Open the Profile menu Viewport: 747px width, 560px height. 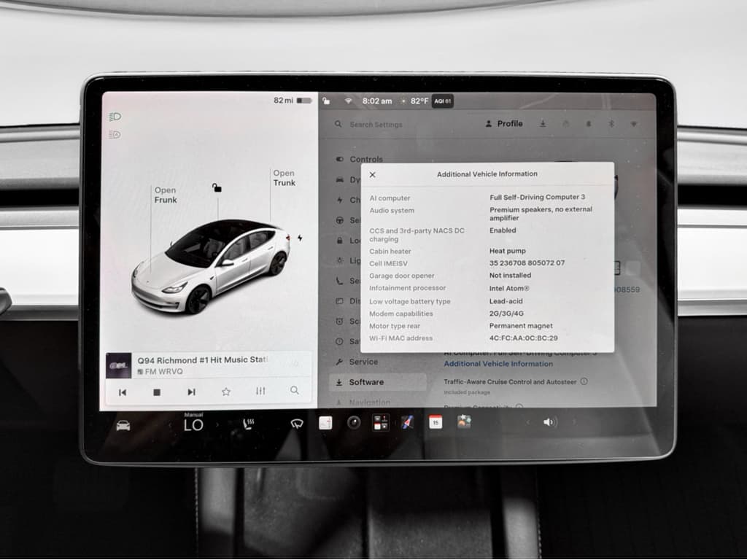504,124
